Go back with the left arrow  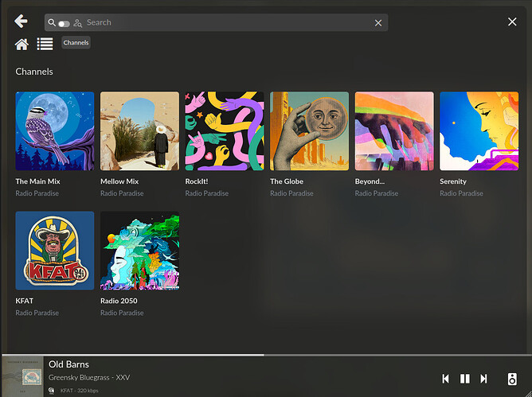pyautogui.click(x=21, y=21)
